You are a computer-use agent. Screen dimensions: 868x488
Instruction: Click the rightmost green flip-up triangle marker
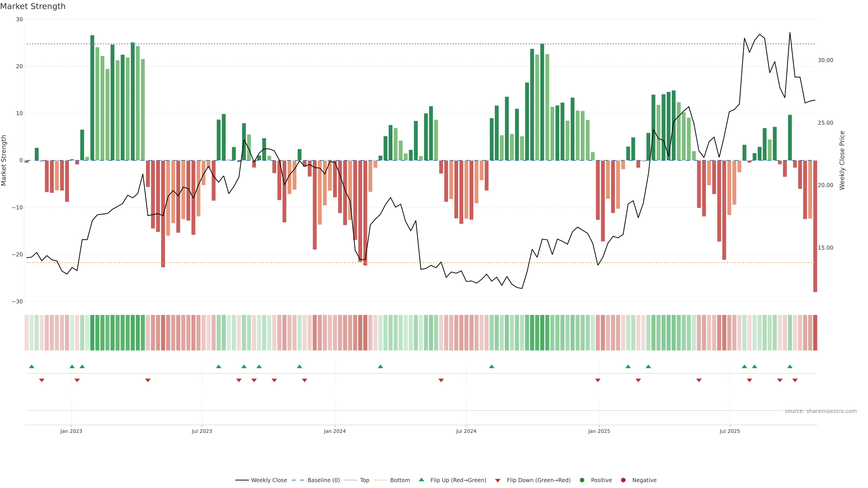790,366
